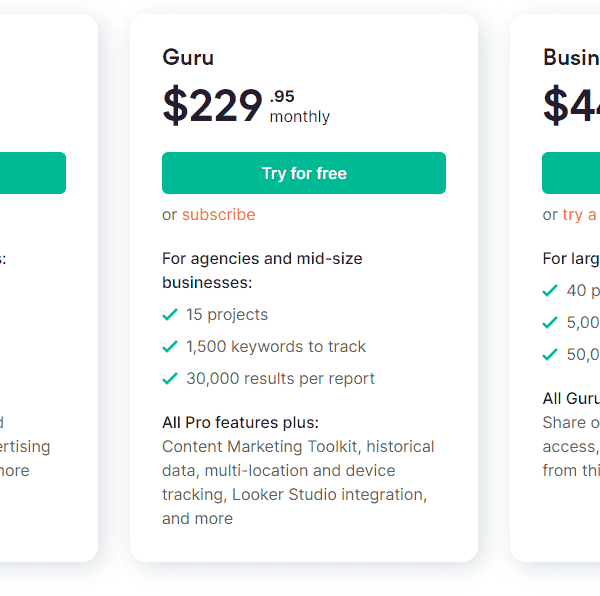Click the '15 projects' feature text

pyautogui.click(x=227, y=314)
